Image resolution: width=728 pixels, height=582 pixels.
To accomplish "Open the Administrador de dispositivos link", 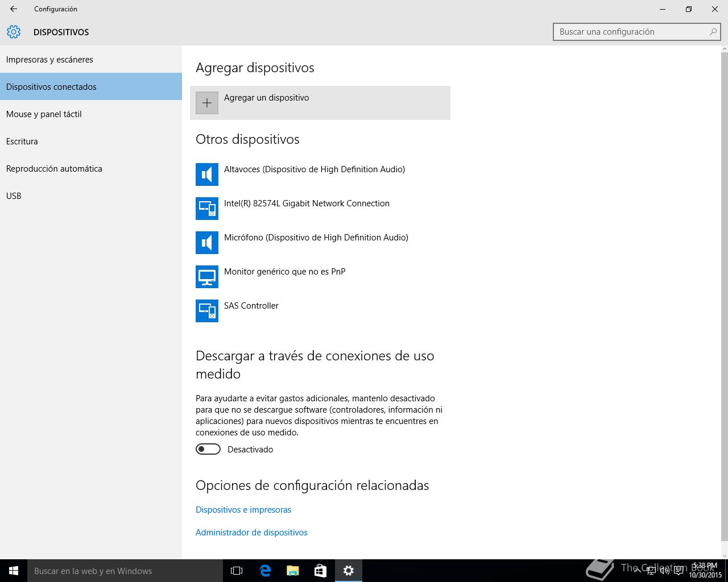I will [x=251, y=533].
